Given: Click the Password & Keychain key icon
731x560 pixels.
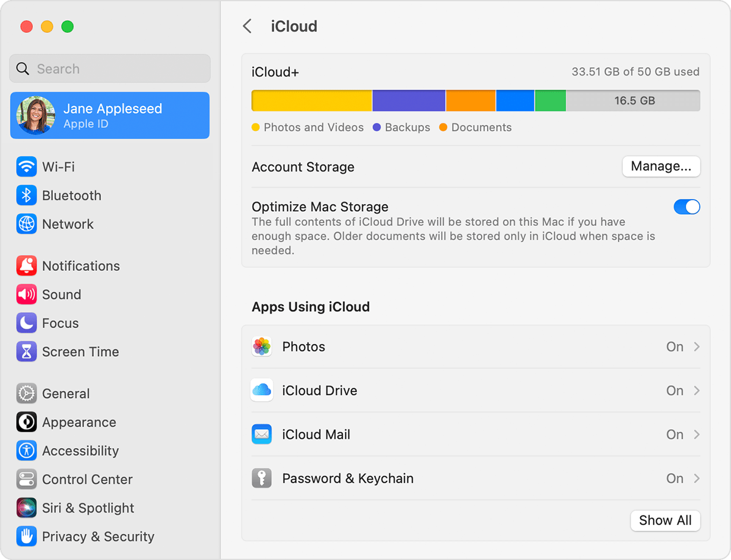Looking at the screenshot, I should 261,478.
